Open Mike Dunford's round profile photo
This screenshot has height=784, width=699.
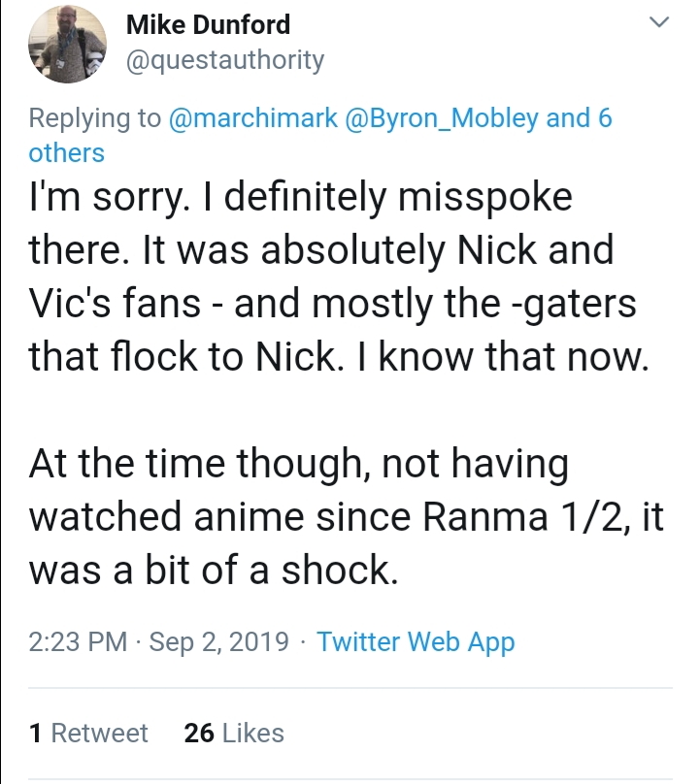click(x=67, y=44)
